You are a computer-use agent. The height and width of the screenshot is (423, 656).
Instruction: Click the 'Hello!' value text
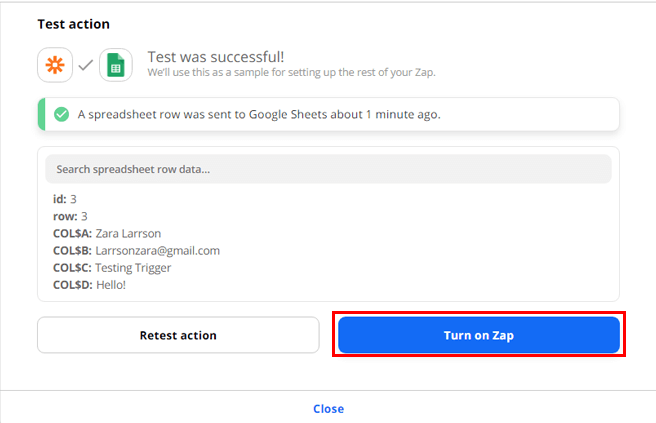click(112, 285)
